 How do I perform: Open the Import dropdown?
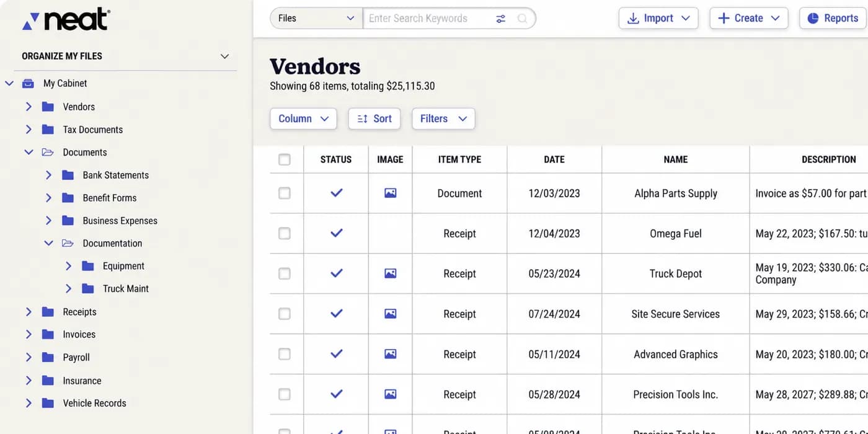[x=658, y=18]
